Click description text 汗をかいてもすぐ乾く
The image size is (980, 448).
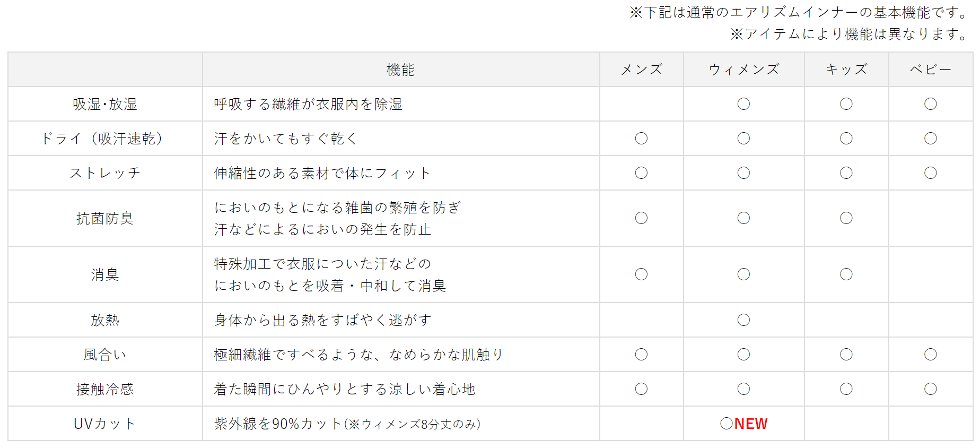(285, 139)
